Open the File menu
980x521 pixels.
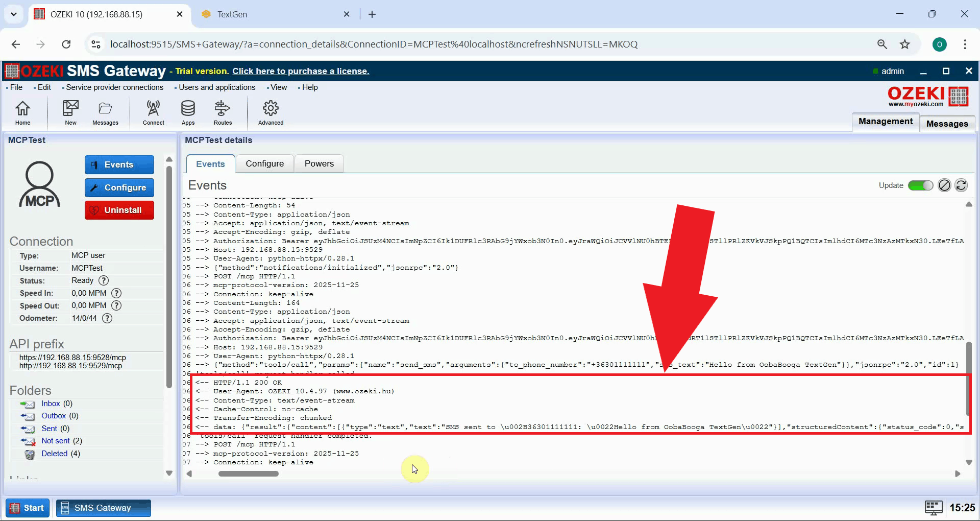[x=16, y=87]
